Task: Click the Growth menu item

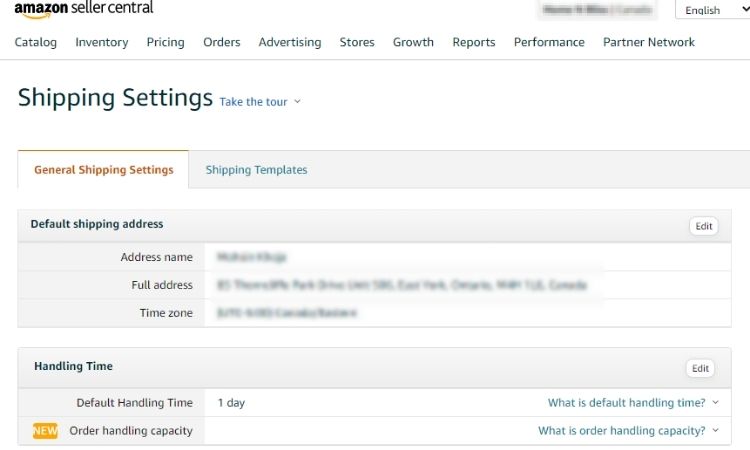Action: coord(413,42)
